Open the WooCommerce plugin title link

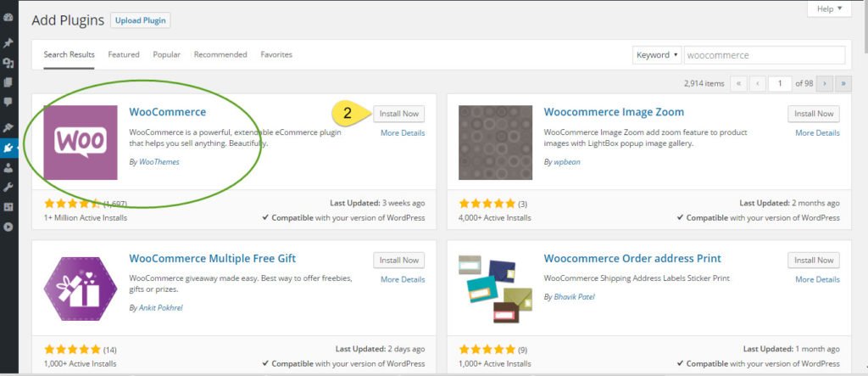click(x=168, y=112)
